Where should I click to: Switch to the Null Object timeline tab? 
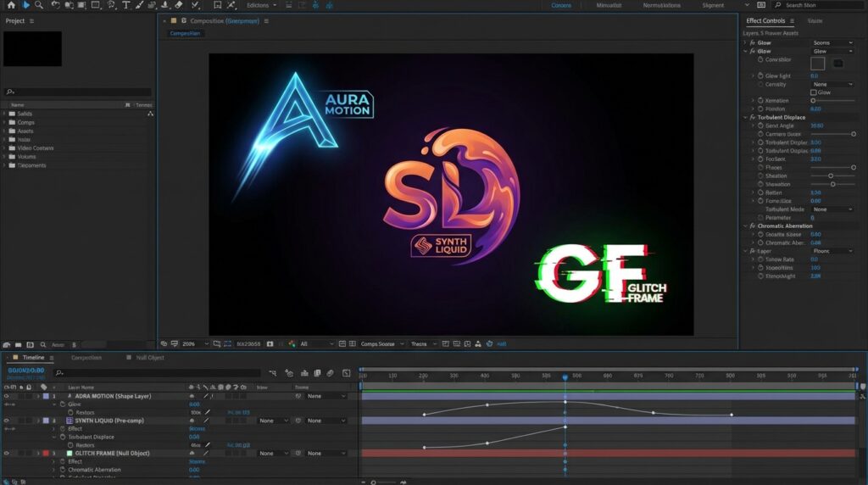150,358
